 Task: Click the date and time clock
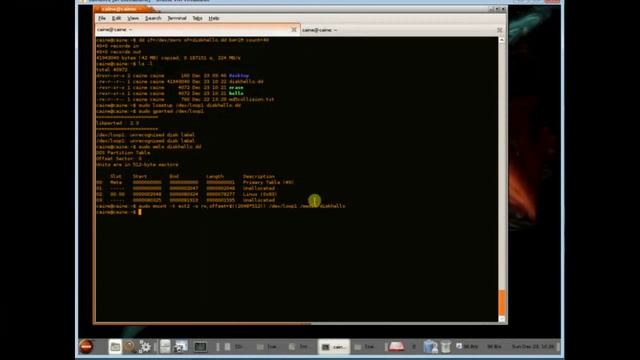pyautogui.click(x=533, y=347)
